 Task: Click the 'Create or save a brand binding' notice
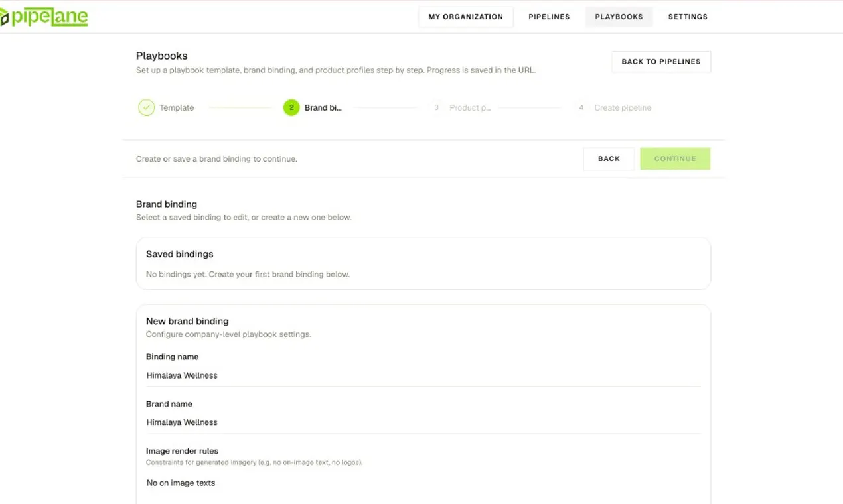pos(216,159)
